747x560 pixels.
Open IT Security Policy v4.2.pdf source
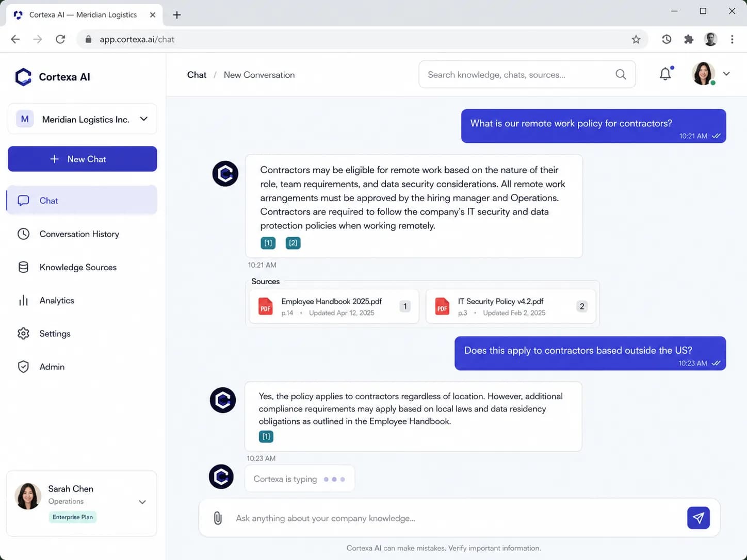[511, 306]
